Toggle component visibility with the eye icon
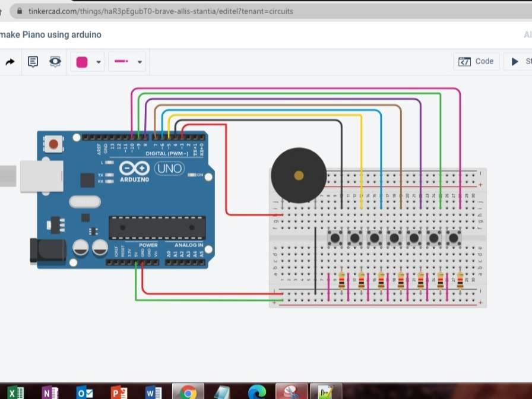This screenshot has width=532, height=399. tap(55, 61)
